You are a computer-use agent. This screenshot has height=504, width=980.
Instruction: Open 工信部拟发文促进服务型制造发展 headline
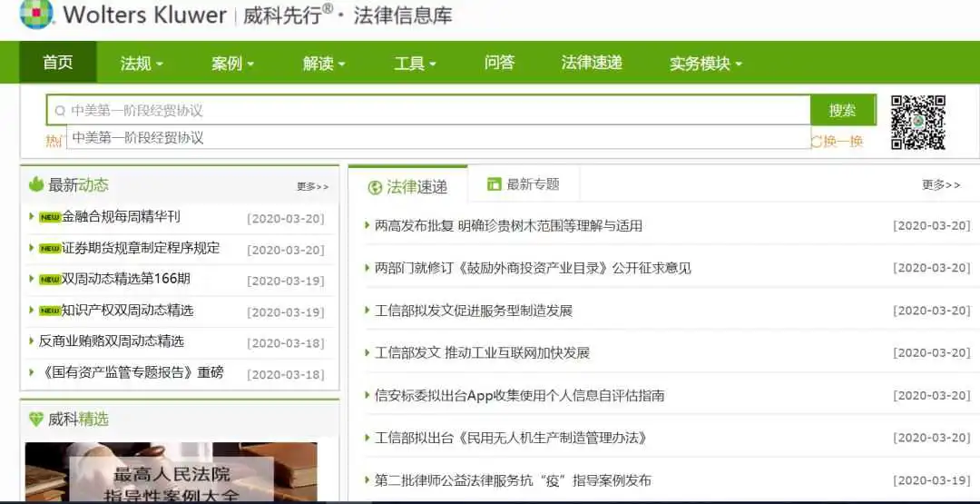[x=473, y=311]
